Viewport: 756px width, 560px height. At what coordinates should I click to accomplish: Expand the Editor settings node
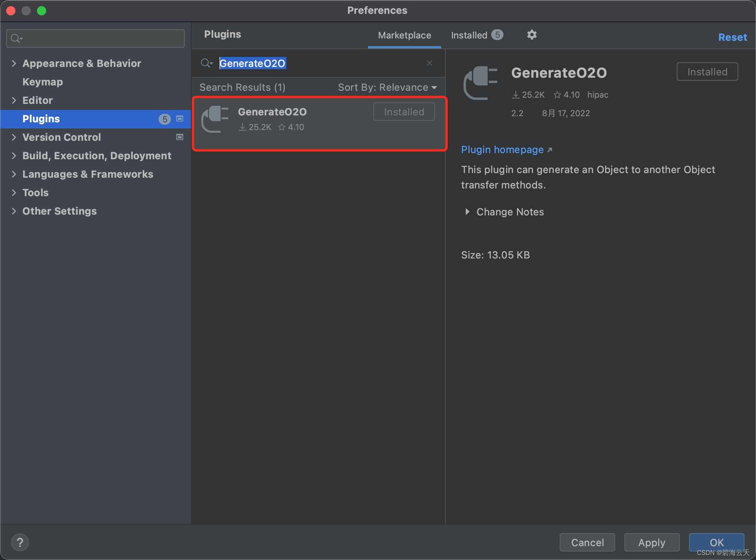(x=14, y=100)
